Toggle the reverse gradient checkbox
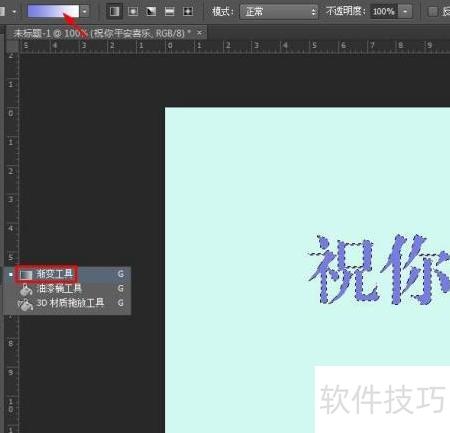Viewport: 450px width, 433px height. click(x=433, y=12)
